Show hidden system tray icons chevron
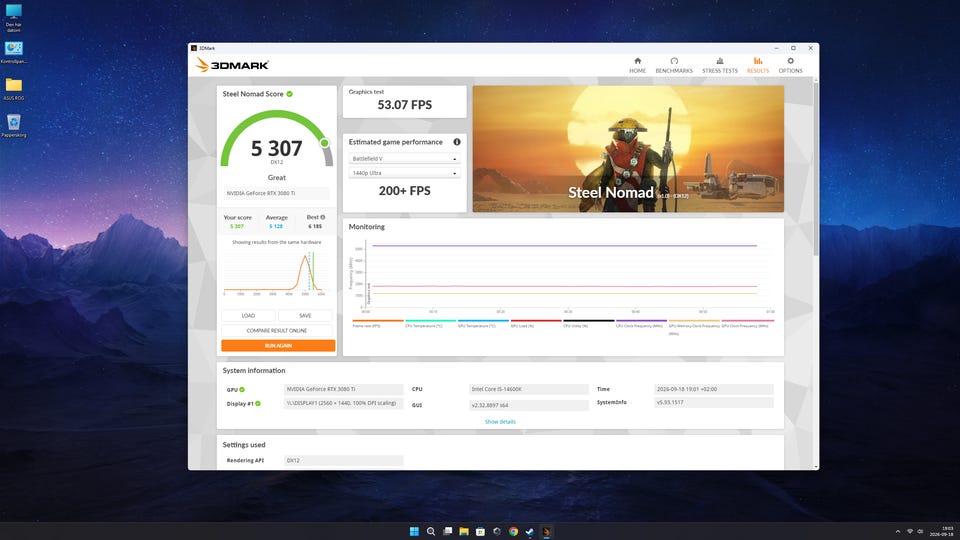This screenshot has height=540, width=960. point(898,531)
